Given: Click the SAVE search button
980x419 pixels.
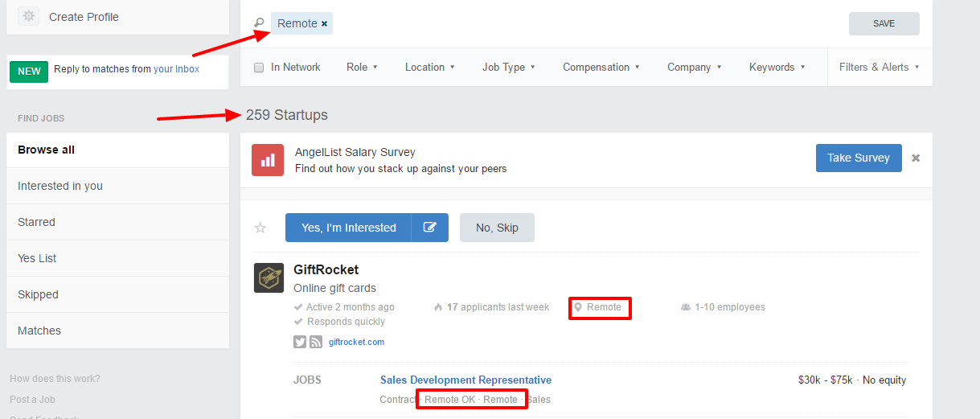Looking at the screenshot, I should click(x=884, y=23).
